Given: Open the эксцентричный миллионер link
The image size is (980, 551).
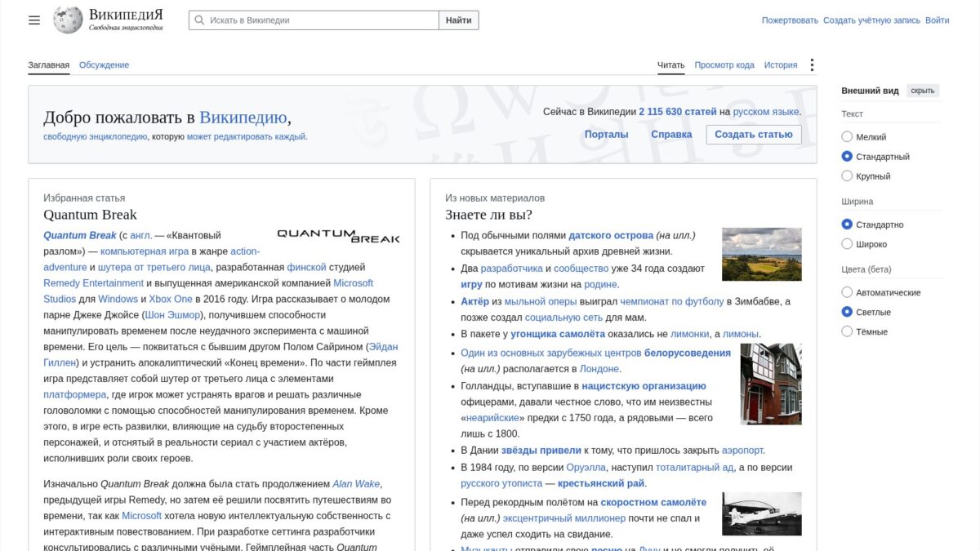Looking at the screenshot, I should coord(564,518).
